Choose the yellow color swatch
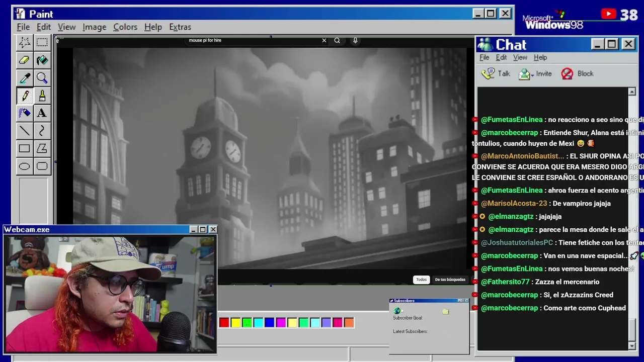The width and height of the screenshot is (644, 362). (235, 322)
